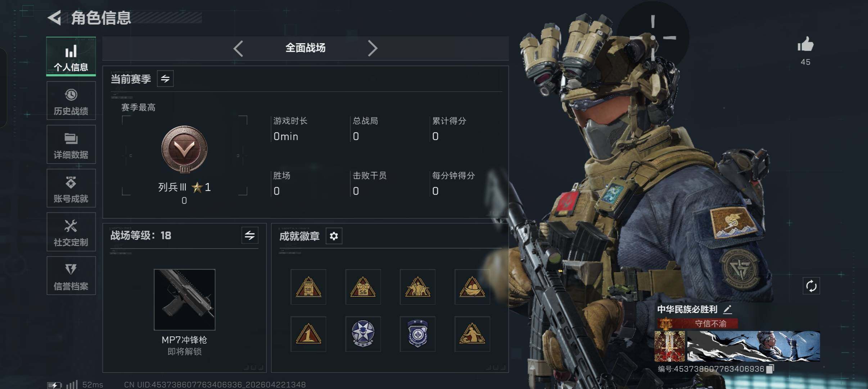Image resolution: width=868 pixels, height=389 pixels.
Task: Switch to the previous mode from 全面战场
Action: [238, 48]
